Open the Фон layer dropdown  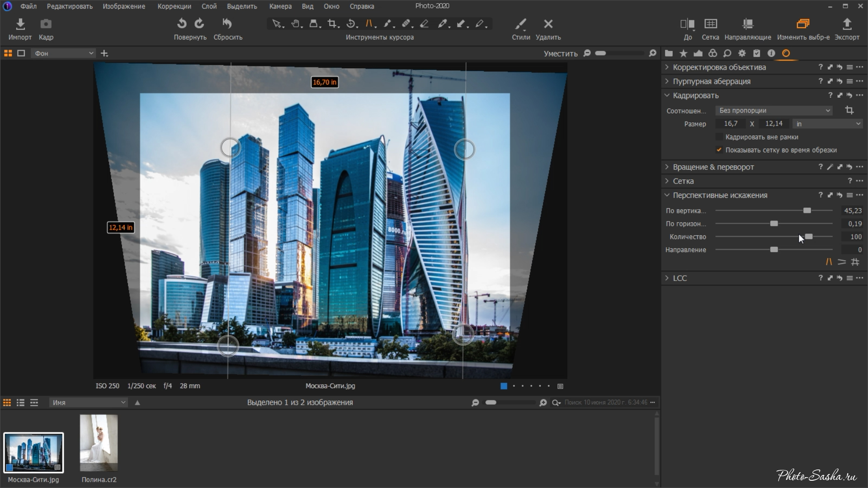click(x=63, y=53)
